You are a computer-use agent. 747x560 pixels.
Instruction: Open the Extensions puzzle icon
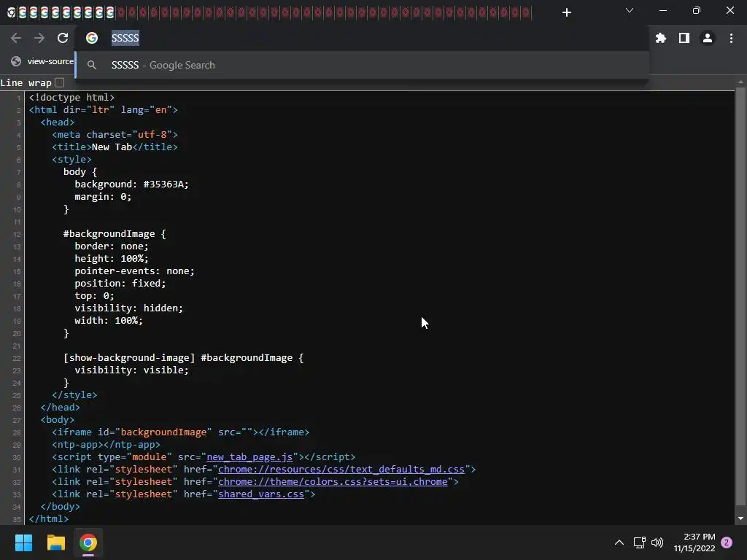661,38
